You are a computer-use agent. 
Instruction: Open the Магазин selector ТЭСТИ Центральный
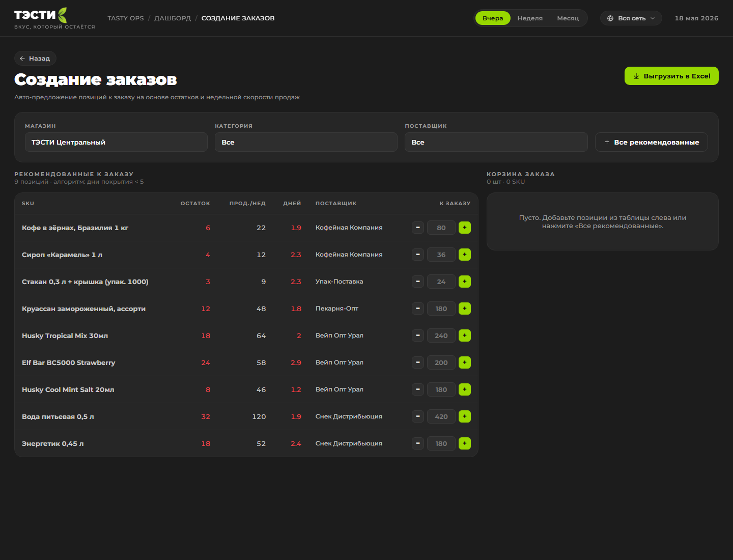tap(116, 142)
